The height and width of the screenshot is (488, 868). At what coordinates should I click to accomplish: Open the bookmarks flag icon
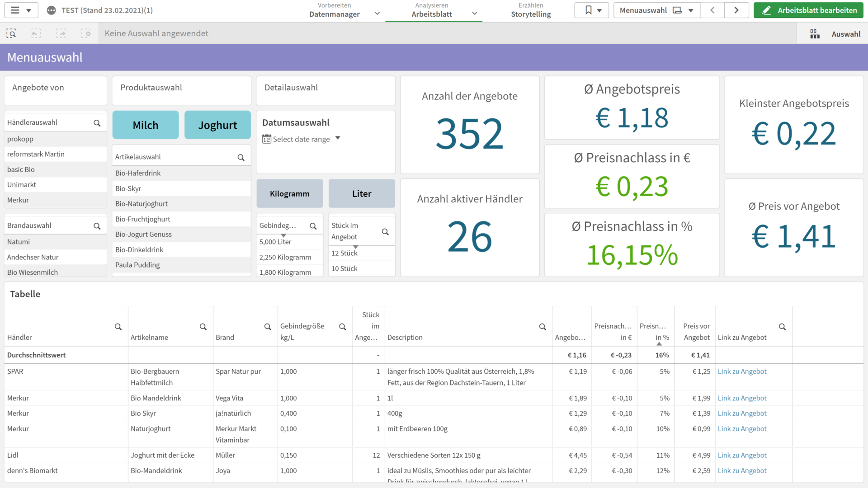pos(588,10)
